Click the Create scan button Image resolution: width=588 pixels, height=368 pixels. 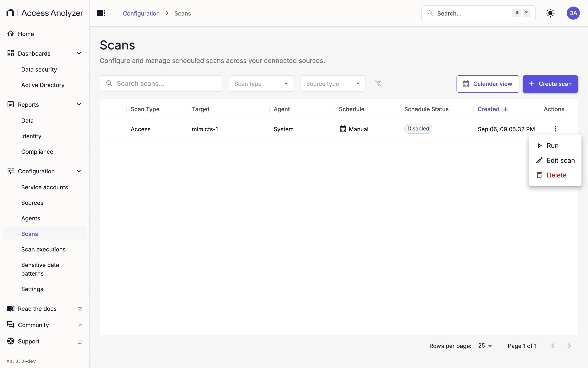[550, 84]
